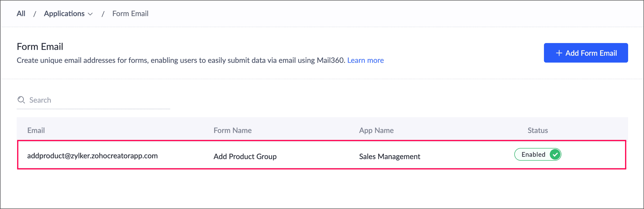Screen dimensions: 644x209
Task: Click the Form Email page heading
Action: 40,47
